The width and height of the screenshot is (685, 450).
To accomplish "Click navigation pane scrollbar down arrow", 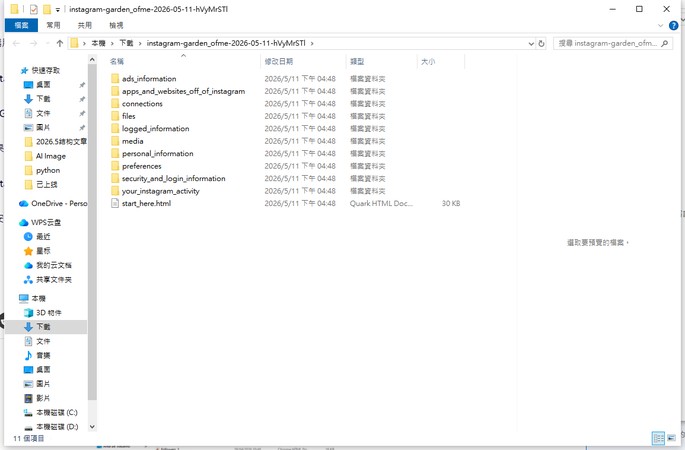I will point(92,426).
